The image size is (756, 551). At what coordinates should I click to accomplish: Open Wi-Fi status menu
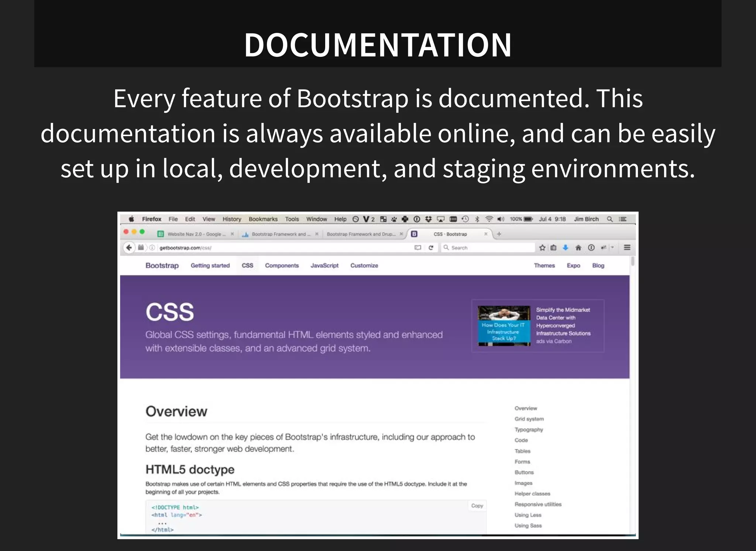click(489, 219)
